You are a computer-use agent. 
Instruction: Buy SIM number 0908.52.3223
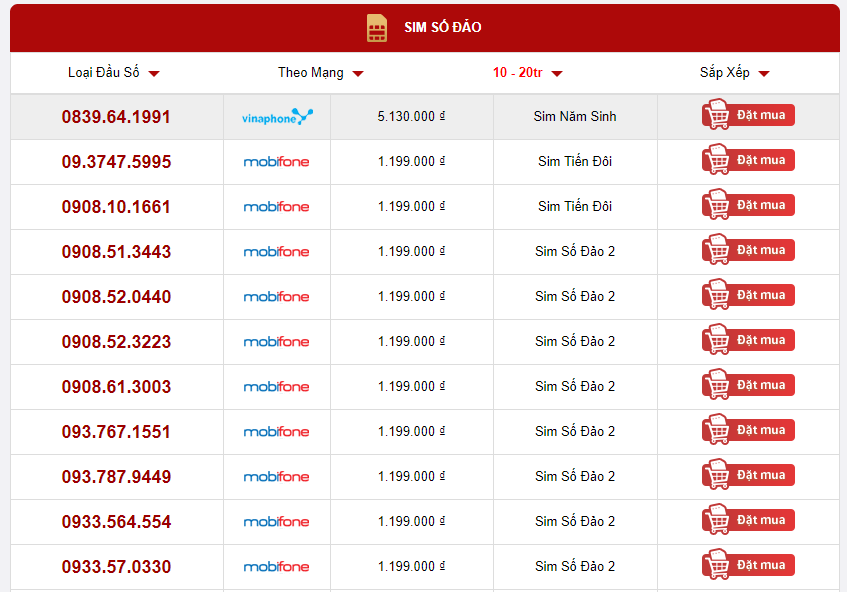(x=748, y=340)
